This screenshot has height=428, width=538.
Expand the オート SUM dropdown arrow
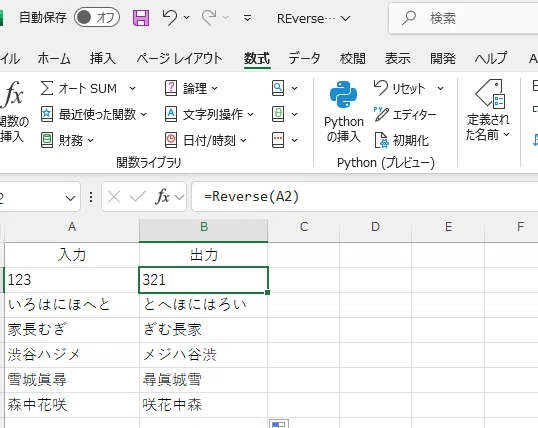pyautogui.click(x=132, y=89)
